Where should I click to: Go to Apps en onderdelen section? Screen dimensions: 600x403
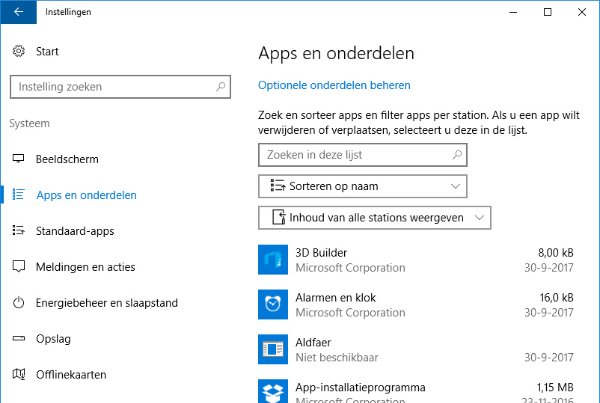click(86, 195)
